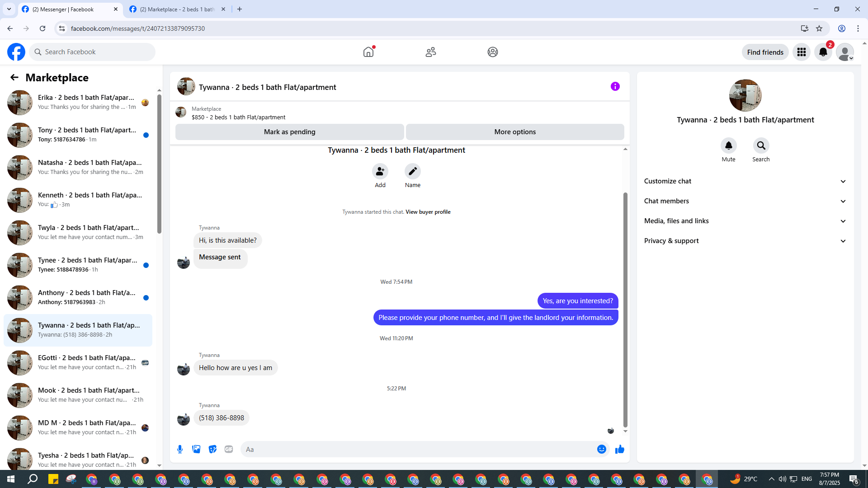Switch to the Marketplace browser tab
Viewport: 868px width, 488px height.
177,9
